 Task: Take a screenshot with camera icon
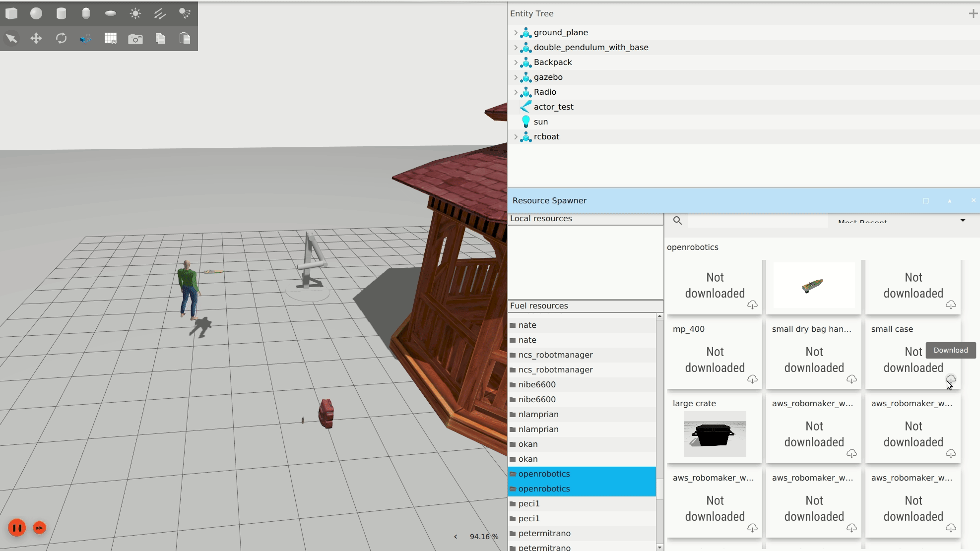click(x=135, y=39)
